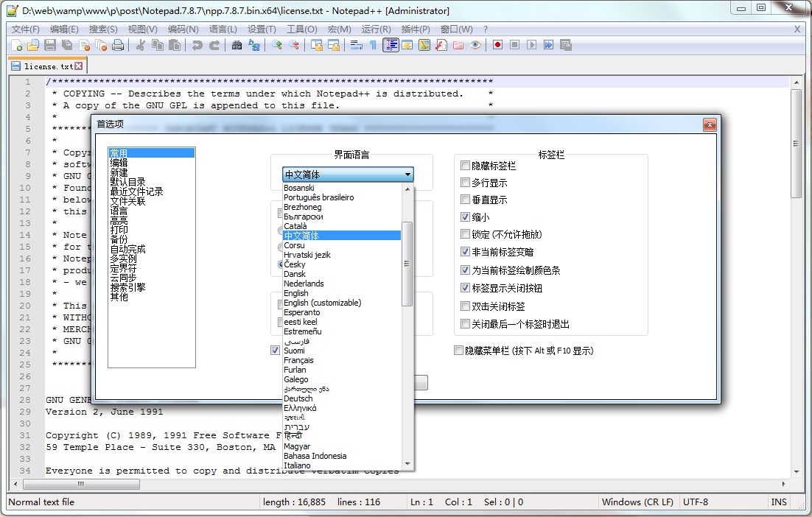
Task: Click the Close document toolbar icon
Action: [85, 46]
